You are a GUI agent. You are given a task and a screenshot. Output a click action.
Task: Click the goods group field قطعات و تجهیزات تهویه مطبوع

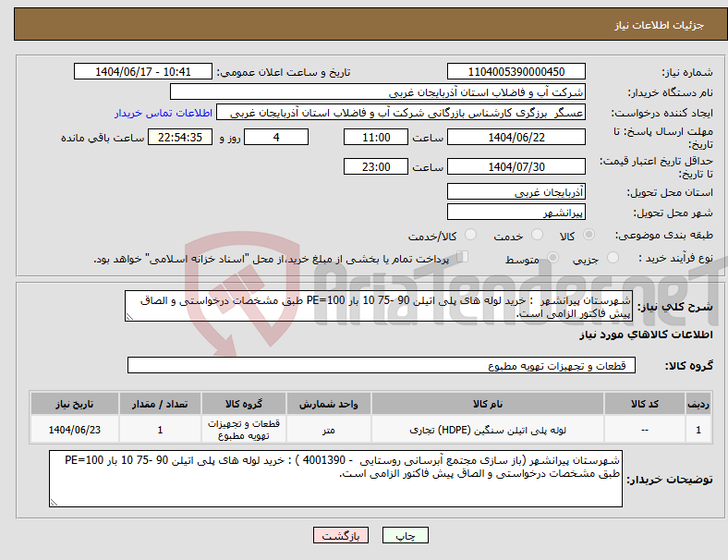click(382, 365)
